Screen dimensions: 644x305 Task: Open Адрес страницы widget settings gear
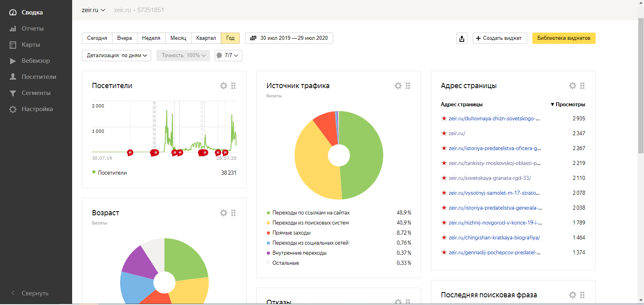click(573, 86)
